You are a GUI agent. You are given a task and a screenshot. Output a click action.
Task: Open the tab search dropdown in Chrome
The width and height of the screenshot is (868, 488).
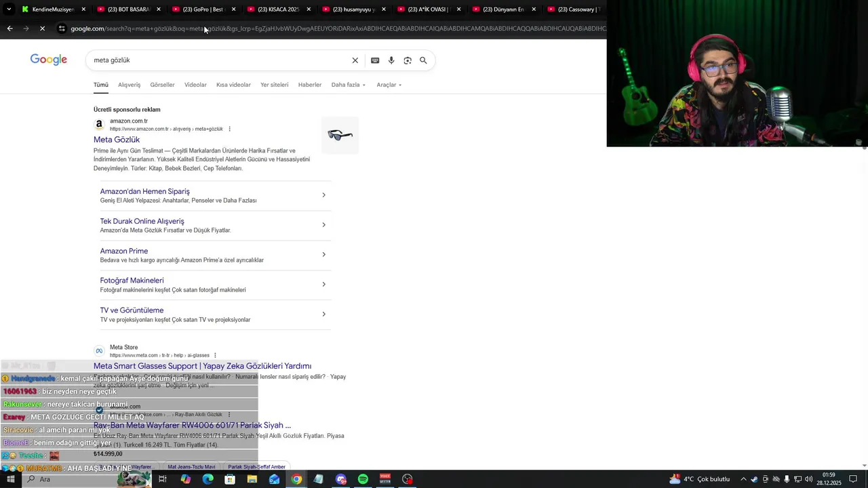tap(9, 9)
